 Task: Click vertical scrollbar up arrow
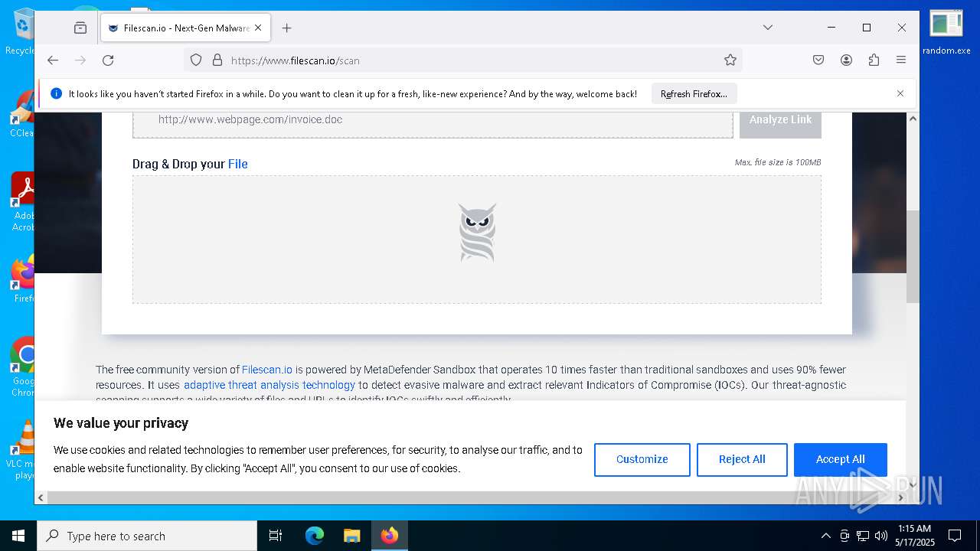pyautogui.click(x=913, y=119)
